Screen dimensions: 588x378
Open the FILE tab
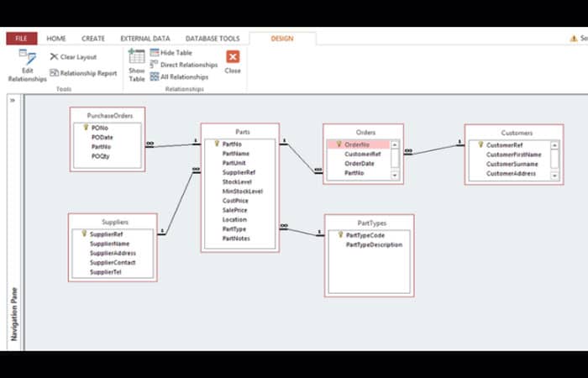21,39
